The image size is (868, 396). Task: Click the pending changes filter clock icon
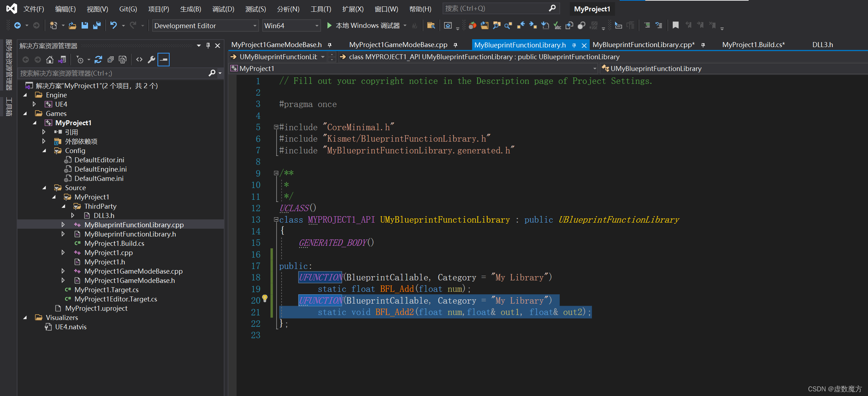80,60
